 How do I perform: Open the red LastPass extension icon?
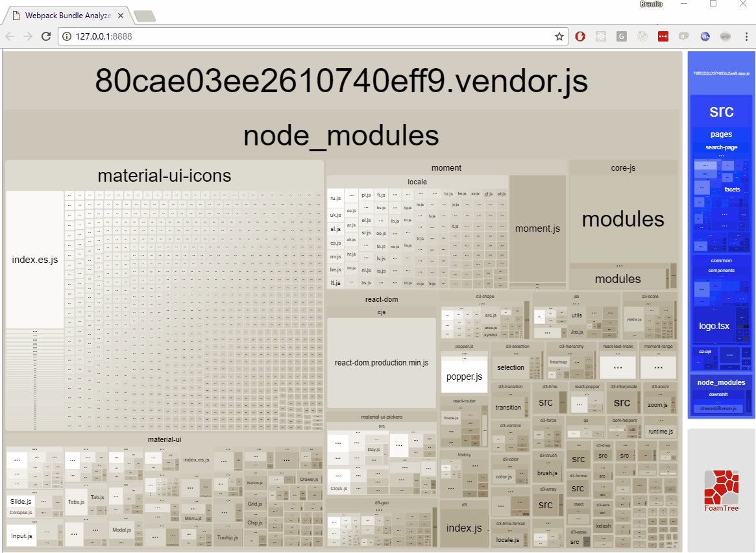tap(663, 36)
